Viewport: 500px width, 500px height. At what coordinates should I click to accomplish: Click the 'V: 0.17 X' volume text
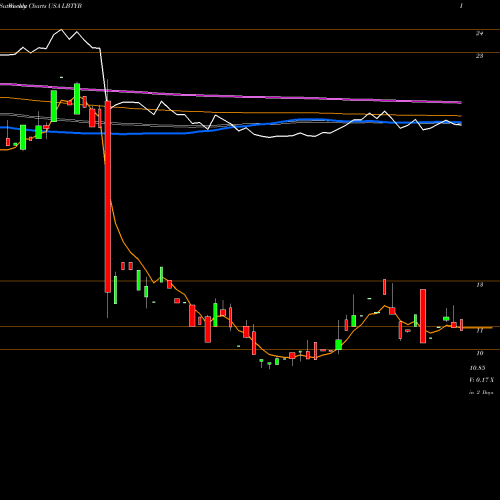(481, 380)
